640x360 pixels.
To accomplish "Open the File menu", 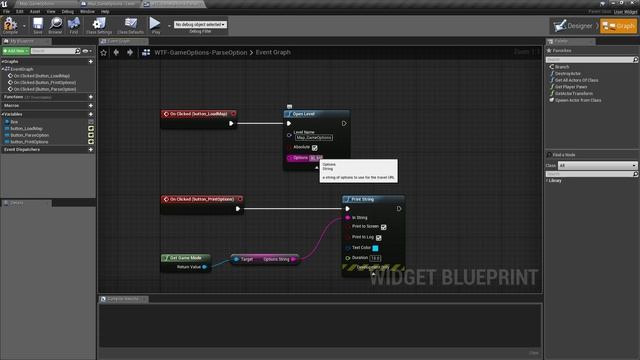I will [x=7, y=11].
